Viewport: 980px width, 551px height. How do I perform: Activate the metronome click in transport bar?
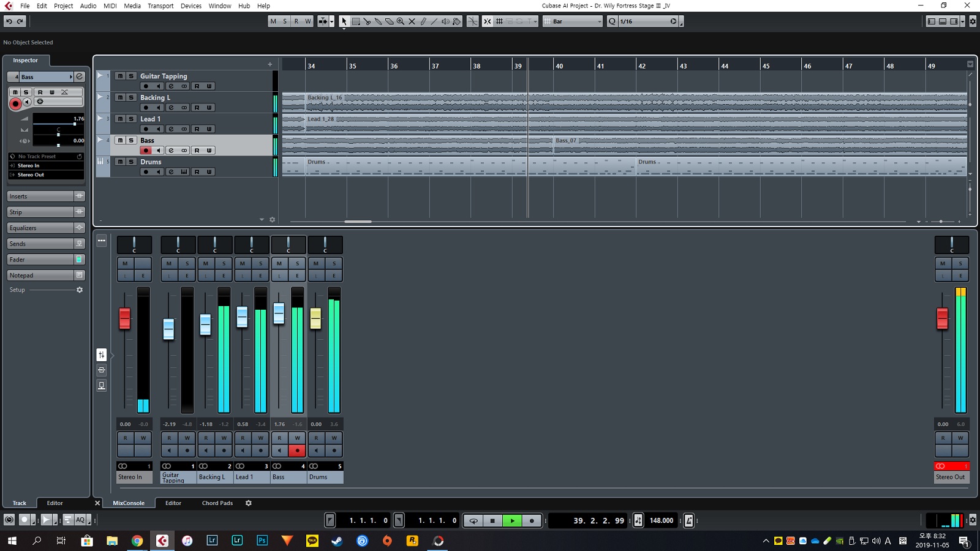pyautogui.click(x=688, y=520)
